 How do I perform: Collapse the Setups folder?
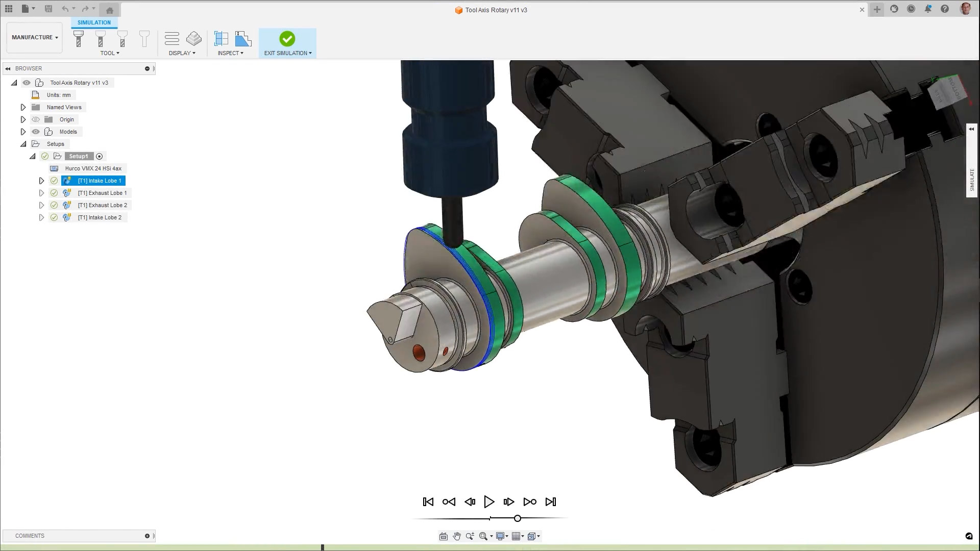[23, 144]
